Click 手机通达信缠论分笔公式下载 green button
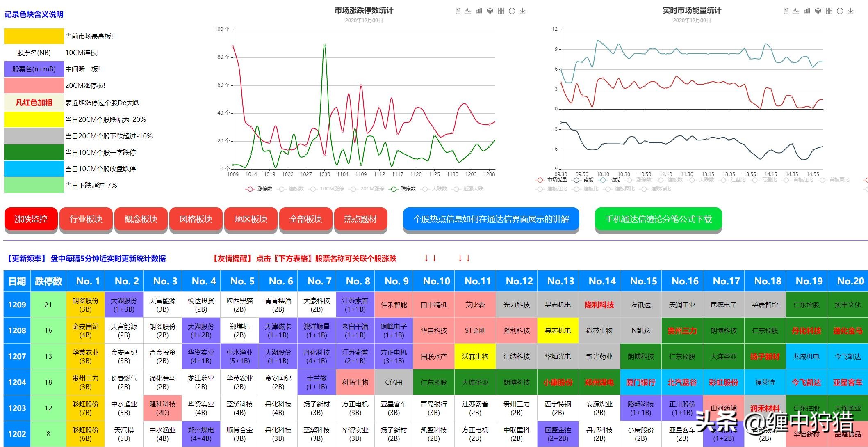This screenshot has width=868, height=447. click(658, 219)
